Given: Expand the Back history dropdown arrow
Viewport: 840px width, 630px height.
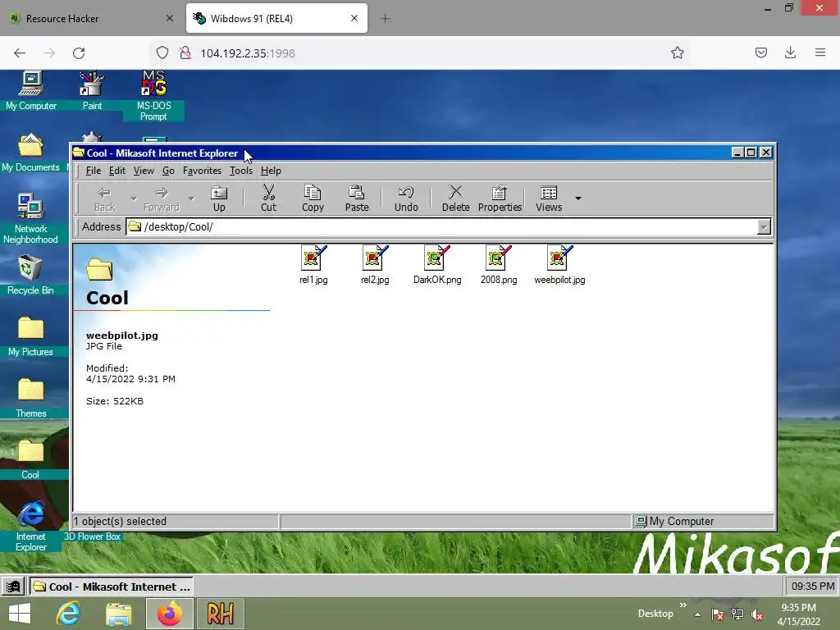Looking at the screenshot, I should point(134,199).
